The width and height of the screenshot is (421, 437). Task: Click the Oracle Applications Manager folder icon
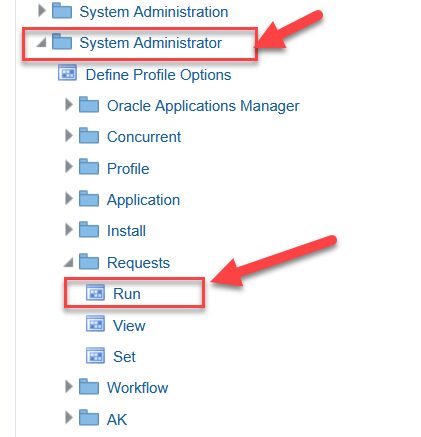coord(89,105)
